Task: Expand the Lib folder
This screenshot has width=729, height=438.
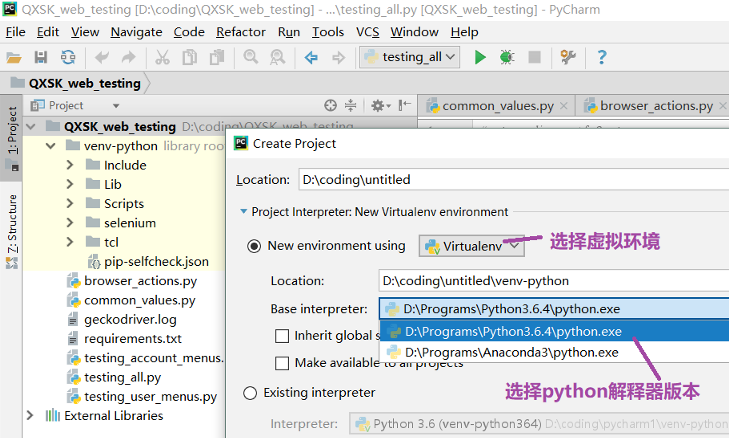Action: point(70,185)
